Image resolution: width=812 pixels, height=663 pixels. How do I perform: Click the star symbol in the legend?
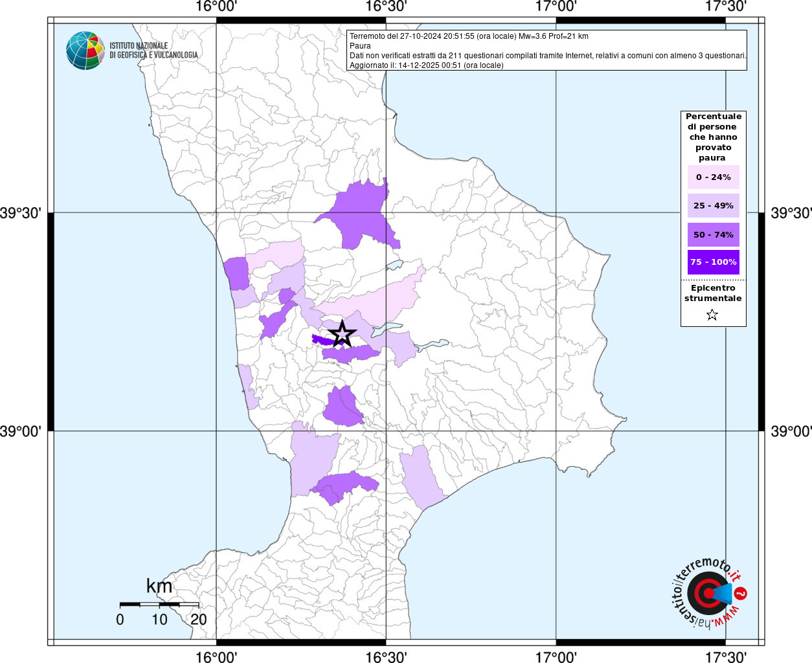[712, 315]
